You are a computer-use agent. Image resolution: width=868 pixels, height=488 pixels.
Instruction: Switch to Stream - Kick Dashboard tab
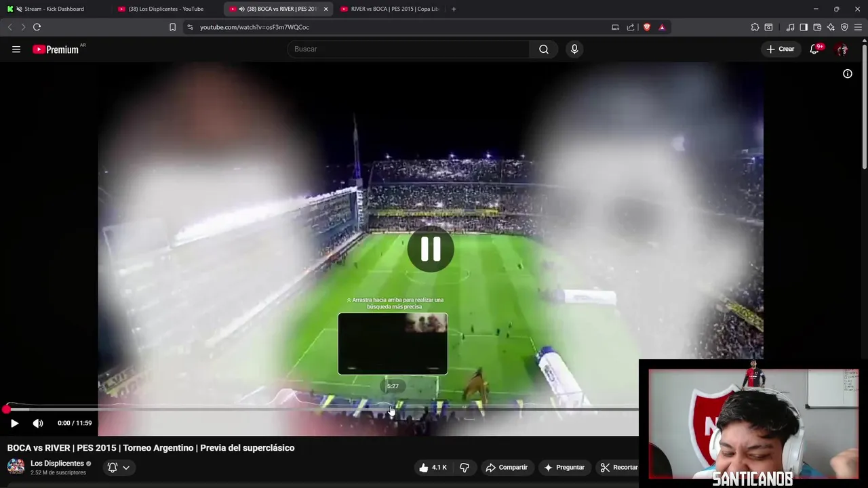54,9
